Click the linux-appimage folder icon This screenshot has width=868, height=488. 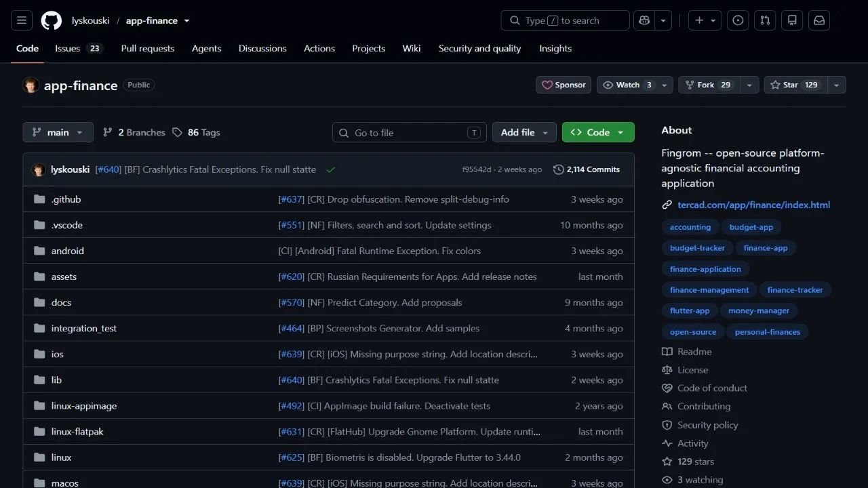(39, 405)
